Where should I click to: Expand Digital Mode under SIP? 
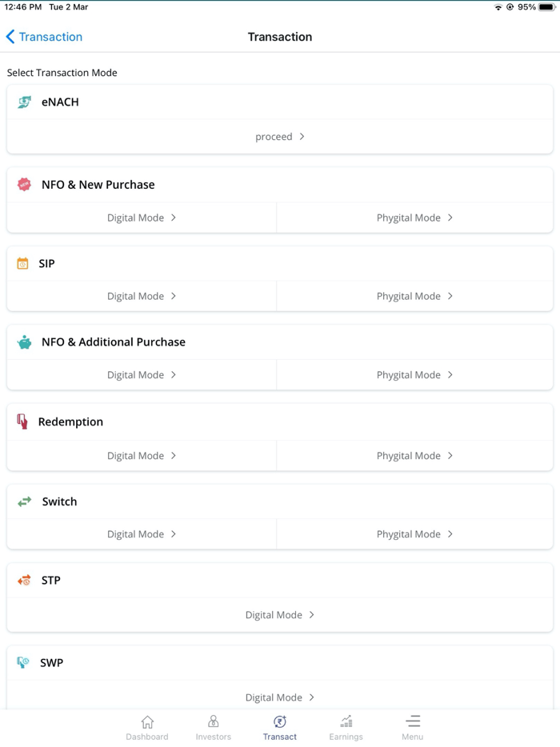point(142,296)
